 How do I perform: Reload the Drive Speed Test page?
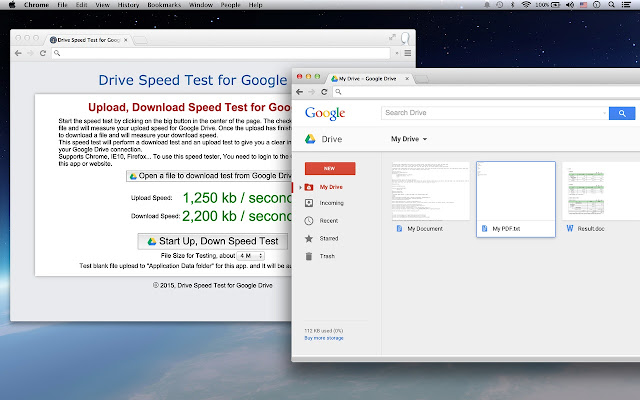click(x=42, y=53)
